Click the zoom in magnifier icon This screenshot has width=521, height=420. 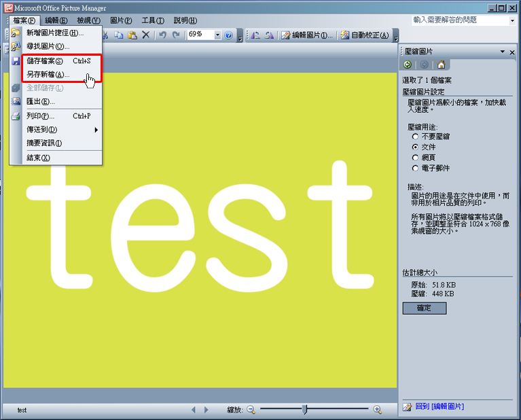tap(377, 410)
